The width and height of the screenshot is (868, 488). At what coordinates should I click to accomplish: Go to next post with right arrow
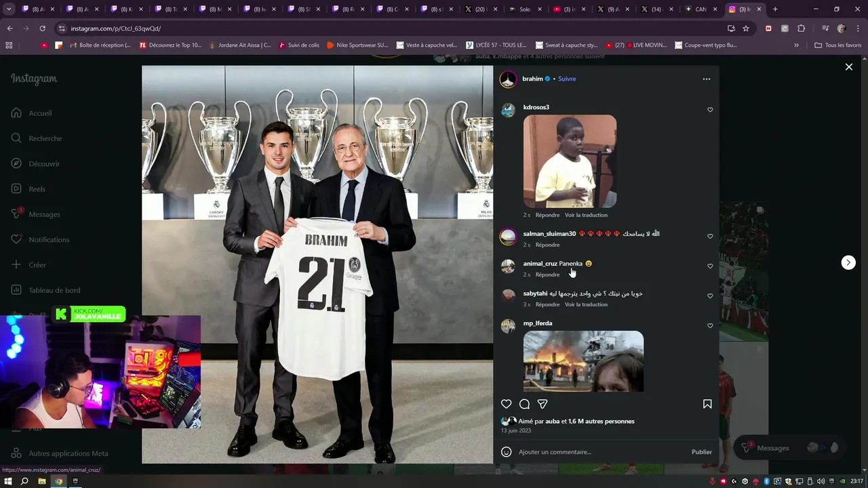[848, 262]
